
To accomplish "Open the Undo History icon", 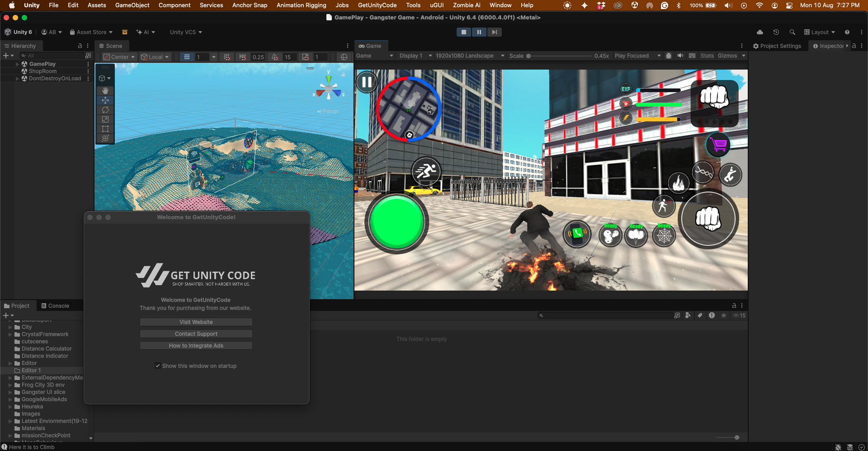I will pyautogui.click(x=776, y=32).
